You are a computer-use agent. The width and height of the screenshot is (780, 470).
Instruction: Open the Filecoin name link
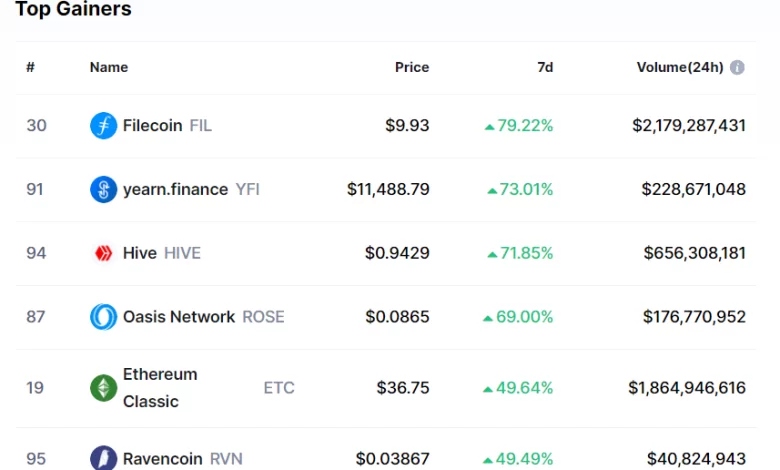click(152, 126)
